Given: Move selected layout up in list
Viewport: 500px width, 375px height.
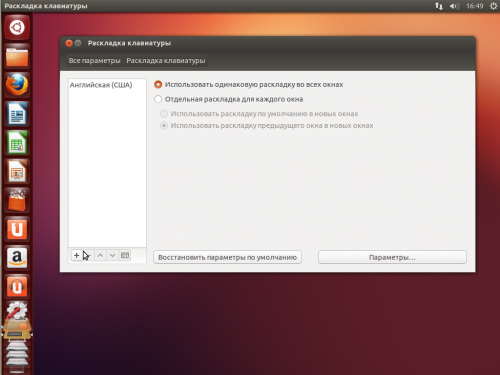Looking at the screenshot, I should 100,256.
